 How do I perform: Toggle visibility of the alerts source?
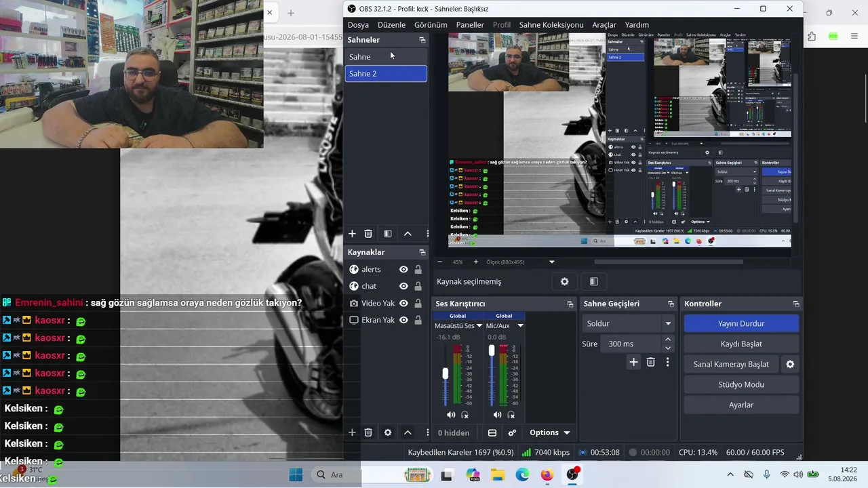click(403, 269)
